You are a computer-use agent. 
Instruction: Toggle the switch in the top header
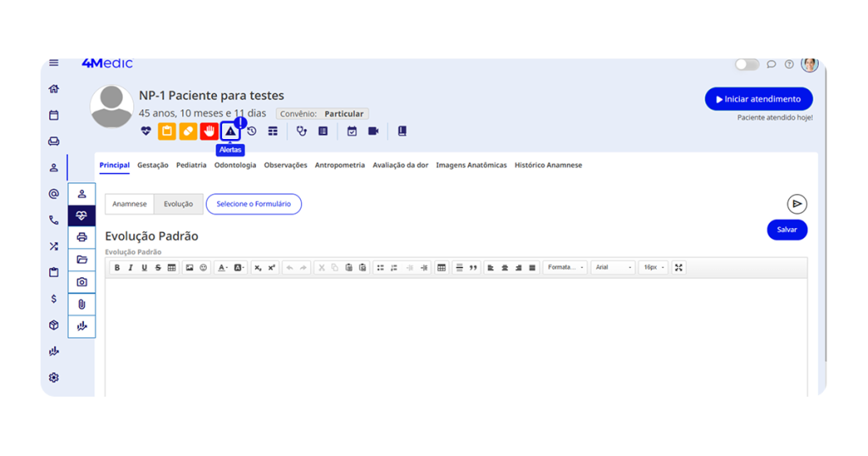coord(746,64)
